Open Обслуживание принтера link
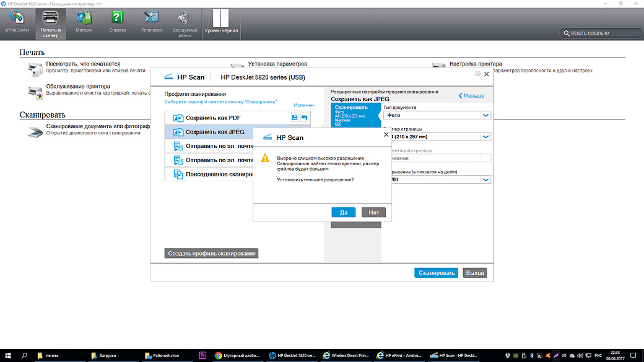644x362 pixels. tap(78, 87)
